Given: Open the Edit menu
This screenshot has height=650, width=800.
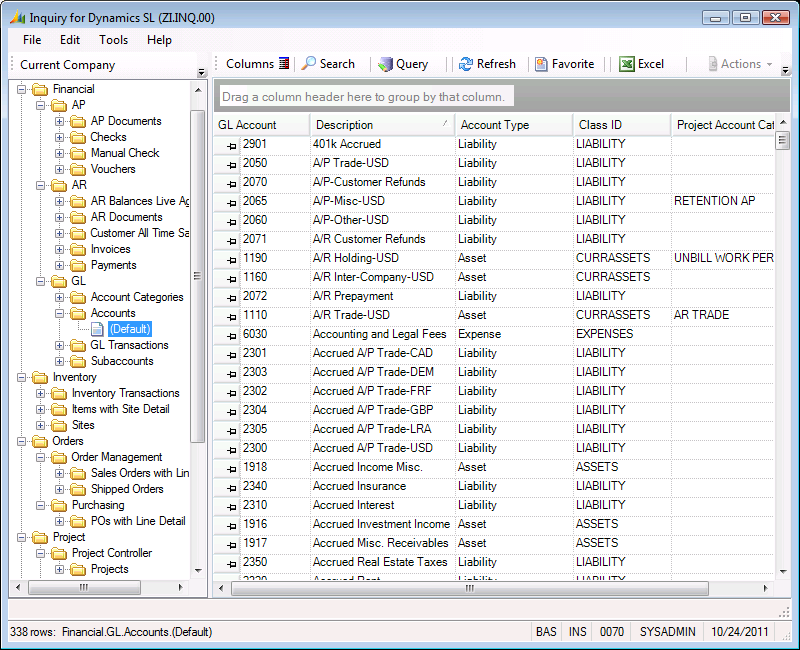Looking at the screenshot, I should tap(70, 40).
